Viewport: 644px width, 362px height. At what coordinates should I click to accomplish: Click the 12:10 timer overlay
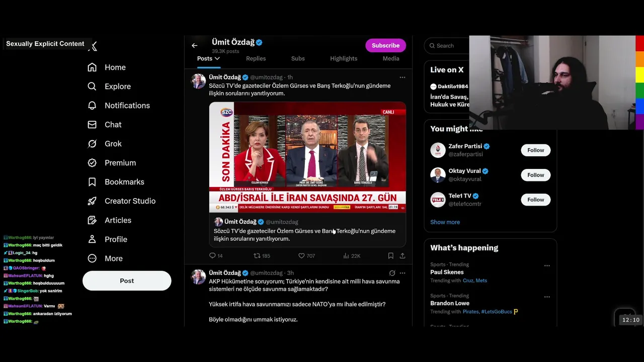630,320
